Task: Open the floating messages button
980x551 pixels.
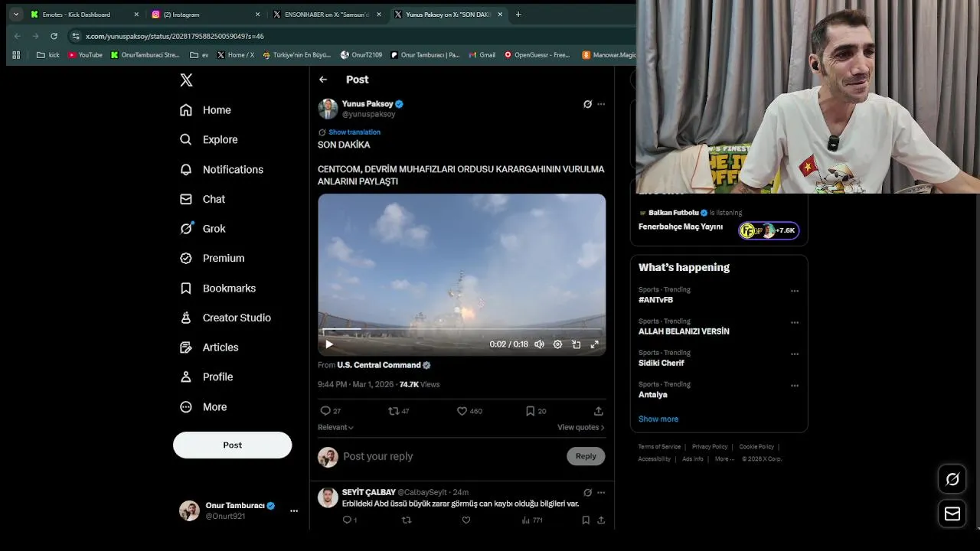Action: click(x=952, y=514)
